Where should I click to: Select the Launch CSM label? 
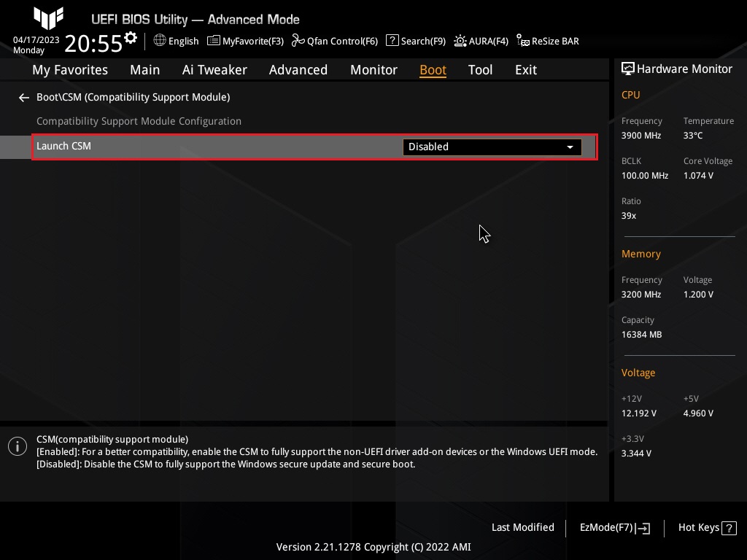[x=64, y=146]
